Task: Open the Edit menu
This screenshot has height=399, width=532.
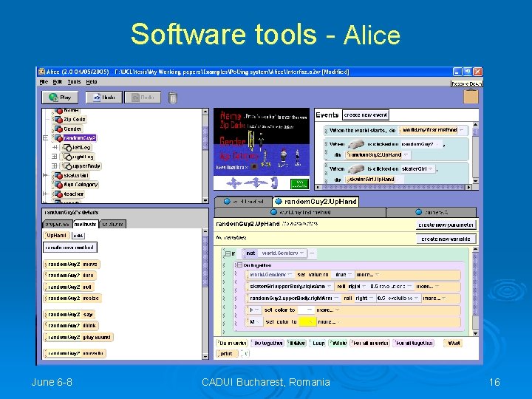Action: pos(58,82)
